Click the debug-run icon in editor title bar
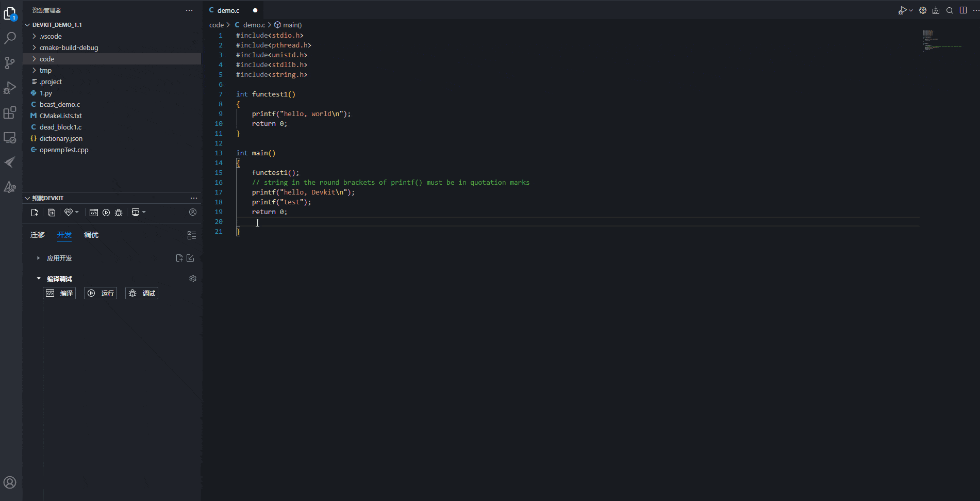This screenshot has width=980, height=501. click(902, 10)
